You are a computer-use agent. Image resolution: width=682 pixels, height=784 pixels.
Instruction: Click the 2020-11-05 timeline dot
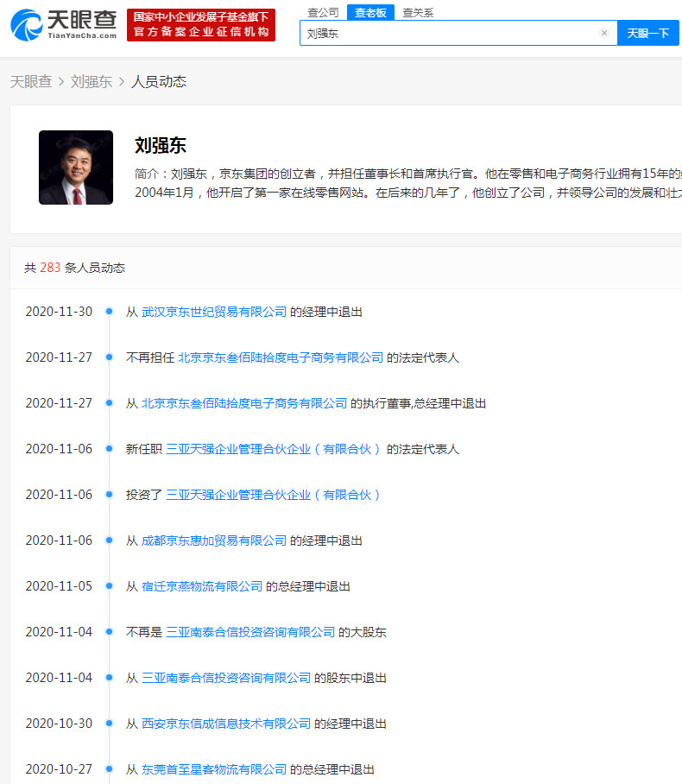[x=109, y=586]
